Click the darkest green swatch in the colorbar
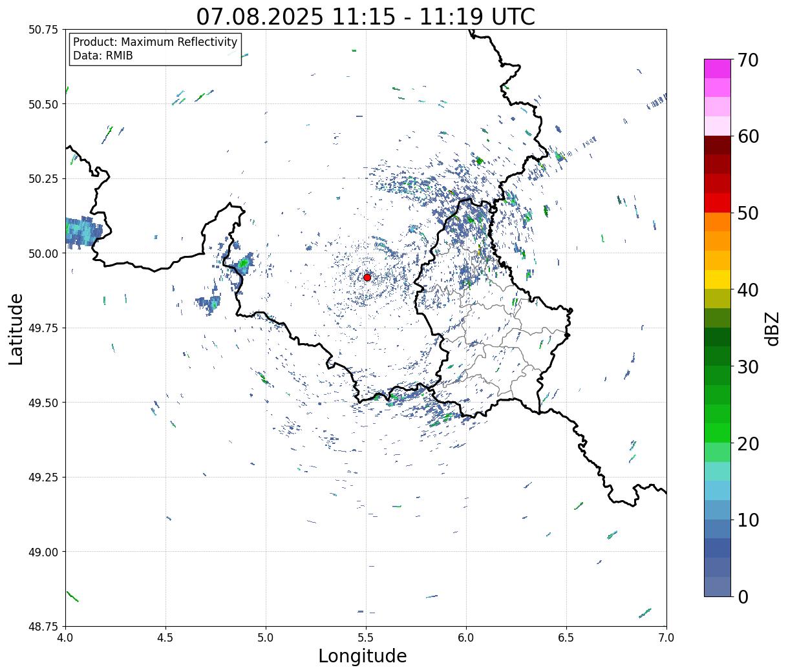 pos(718,337)
